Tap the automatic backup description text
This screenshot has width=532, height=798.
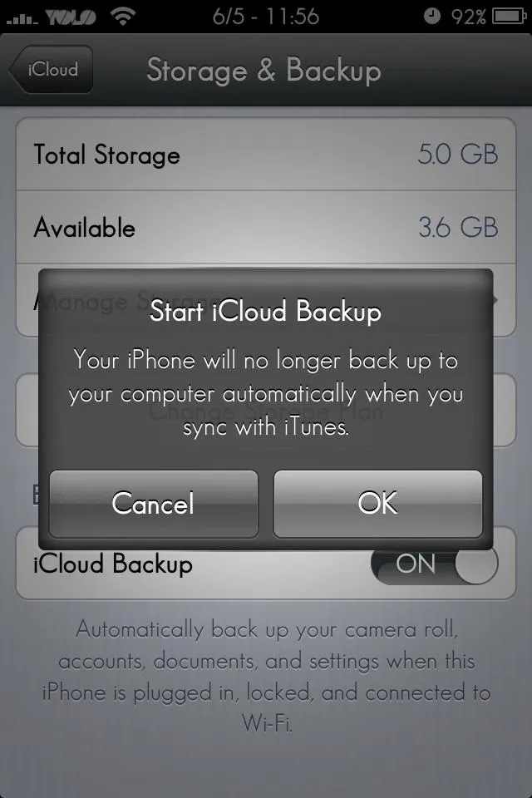tap(266, 676)
